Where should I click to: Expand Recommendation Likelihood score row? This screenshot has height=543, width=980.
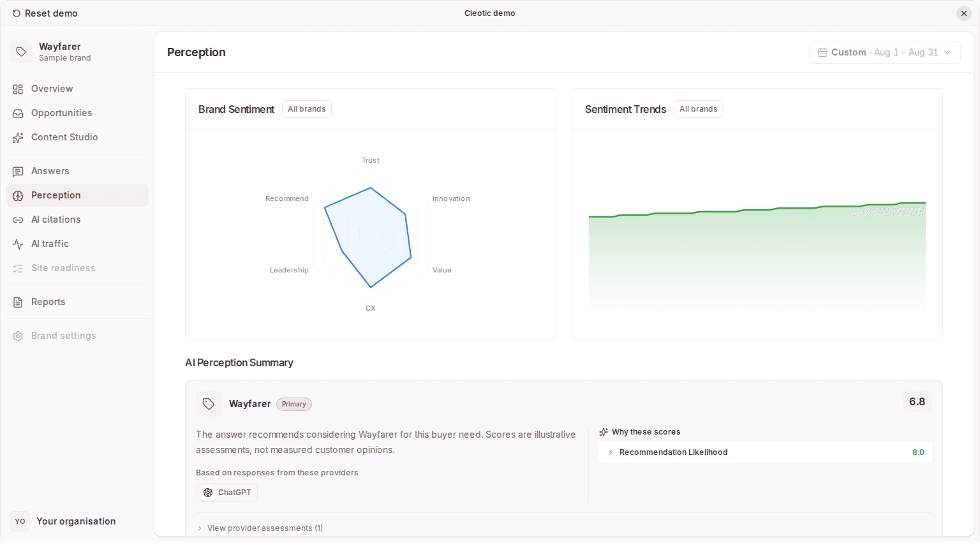[766, 452]
